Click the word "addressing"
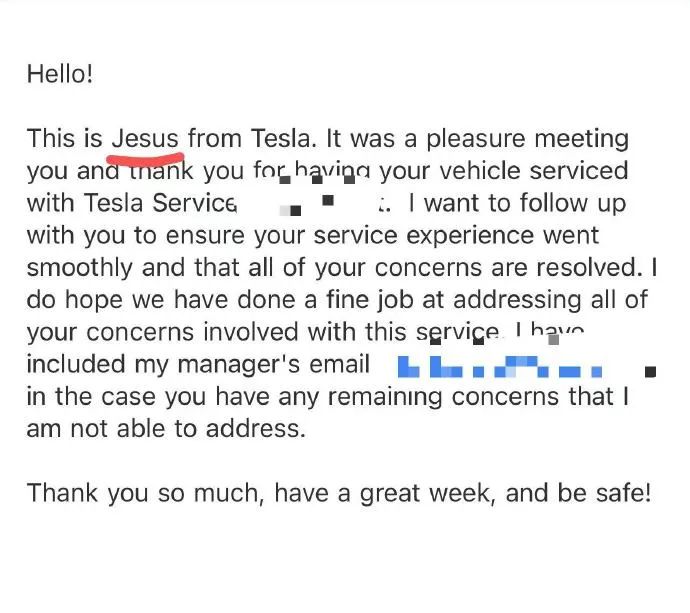 point(517,301)
